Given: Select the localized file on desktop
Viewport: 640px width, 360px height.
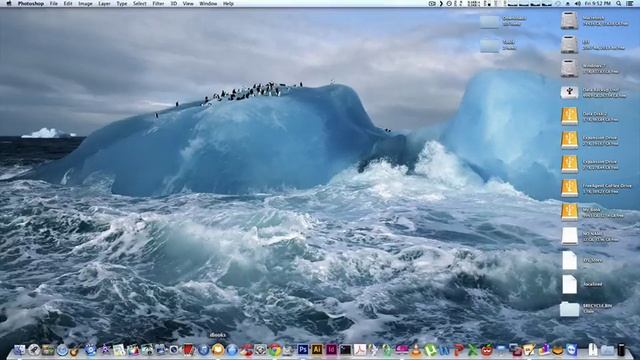Looking at the screenshot, I should [569, 284].
